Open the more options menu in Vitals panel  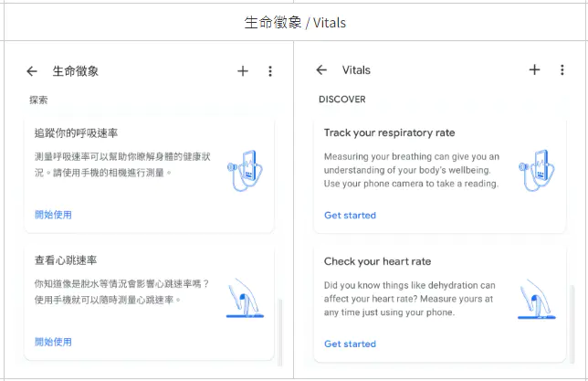[562, 70]
